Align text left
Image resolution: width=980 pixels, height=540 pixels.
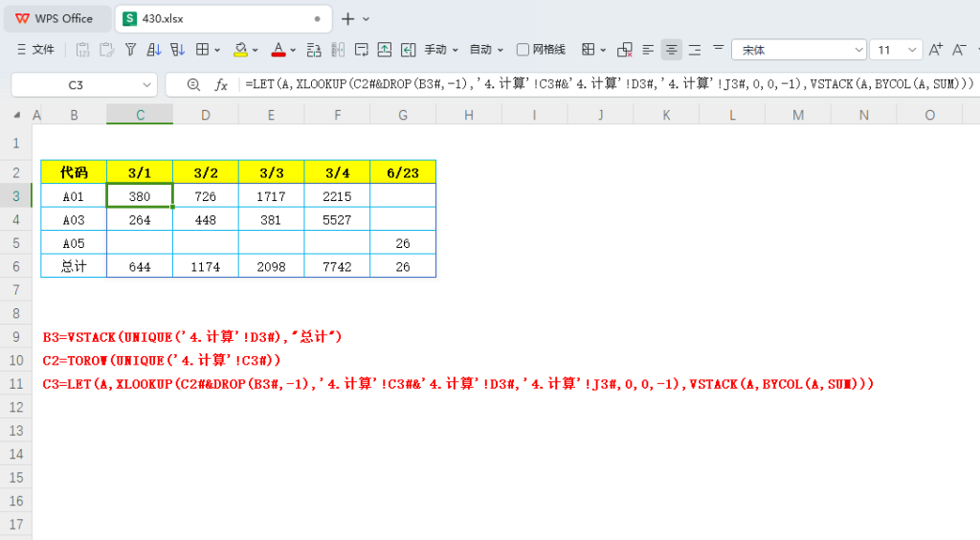[x=648, y=50]
